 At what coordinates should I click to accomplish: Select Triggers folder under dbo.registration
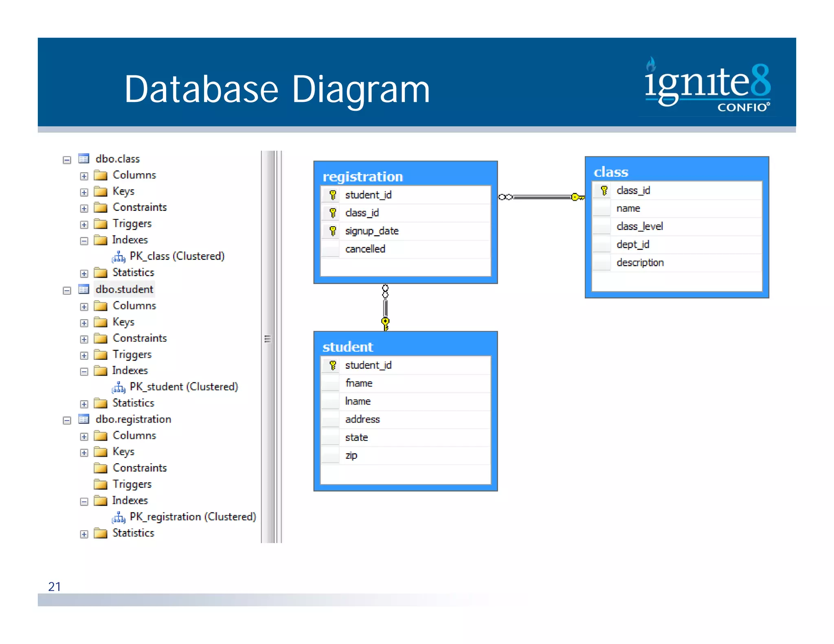pos(132,484)
